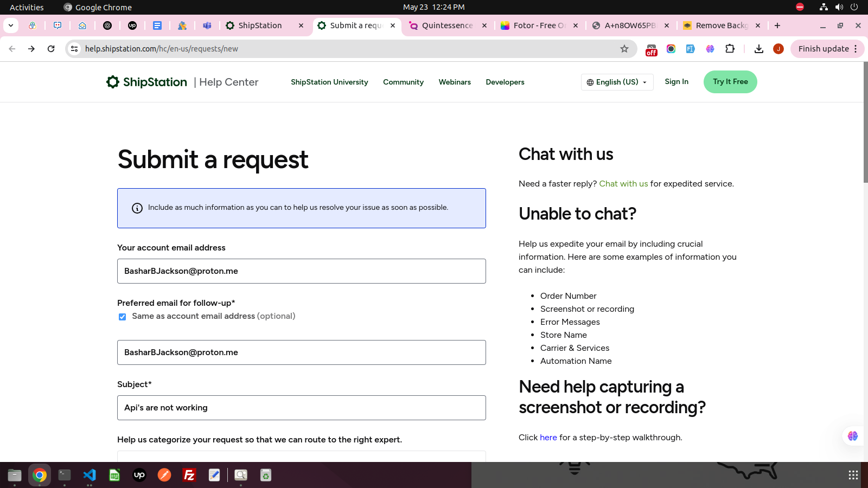868x488 pixels.
Task: Follow the 'Chat with us' green link
Action: 623,184
